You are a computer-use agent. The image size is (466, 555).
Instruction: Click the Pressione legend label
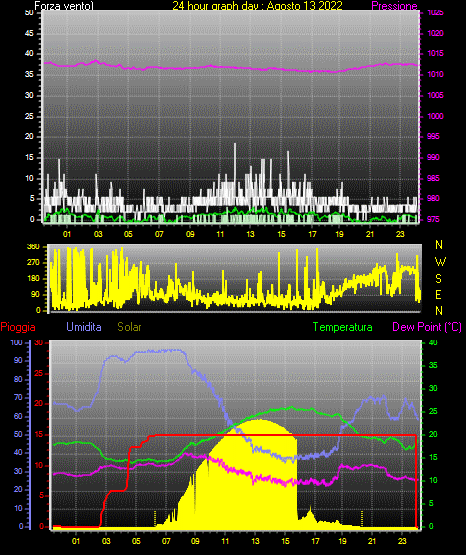394,6
